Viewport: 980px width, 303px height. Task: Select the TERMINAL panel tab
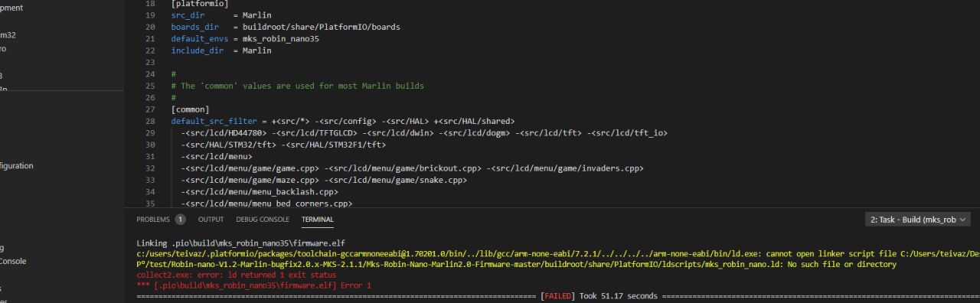[318, 219]
